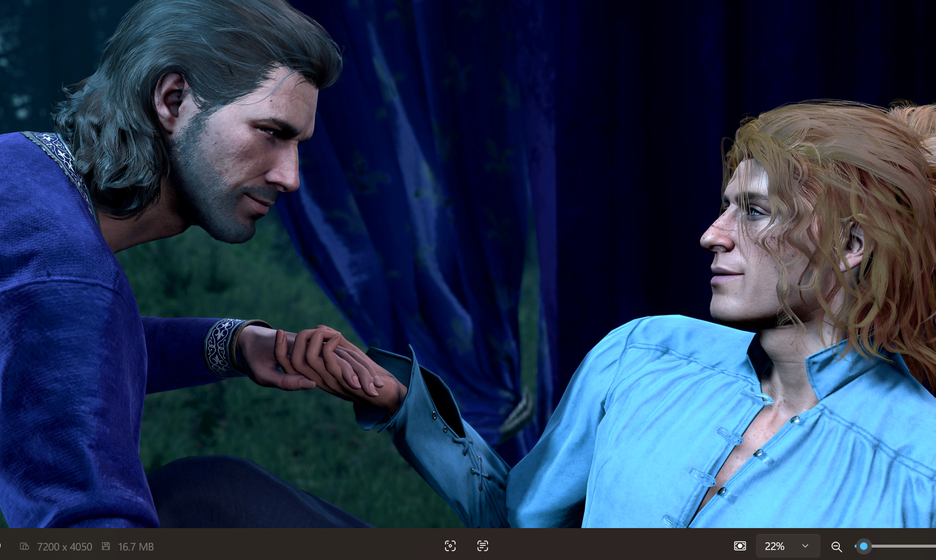Toggle the fit to window icon
This screenshot has width=936, height=560.
click(x=739, y=546)
